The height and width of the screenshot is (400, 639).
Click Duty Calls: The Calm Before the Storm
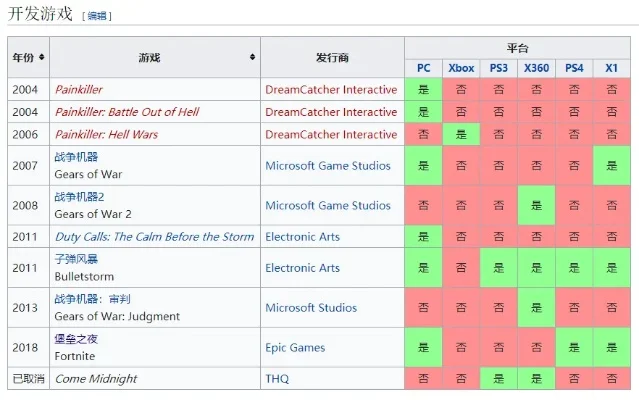coord(152,237)
